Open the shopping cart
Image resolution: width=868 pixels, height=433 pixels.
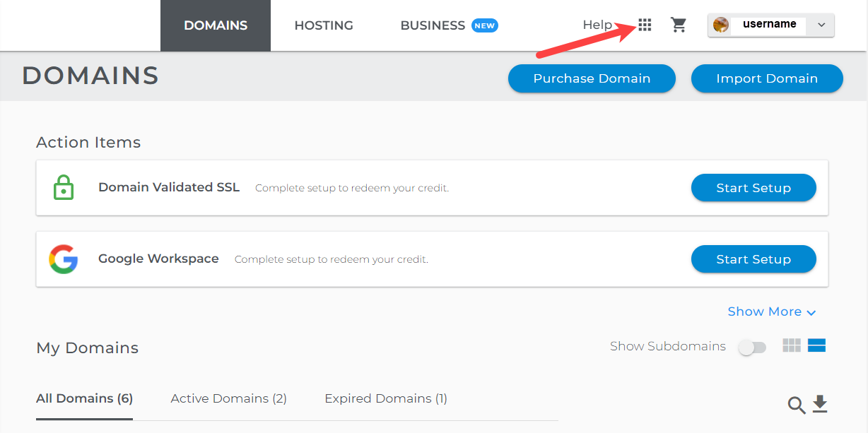679,25
